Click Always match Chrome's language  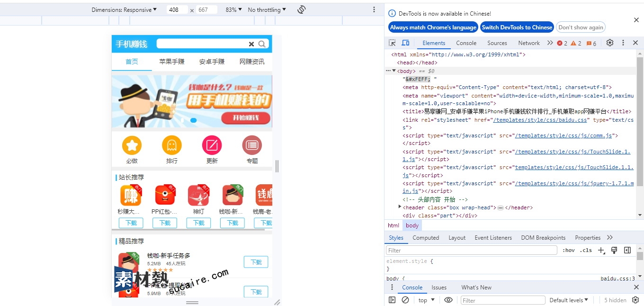click(x=433, y=27)
